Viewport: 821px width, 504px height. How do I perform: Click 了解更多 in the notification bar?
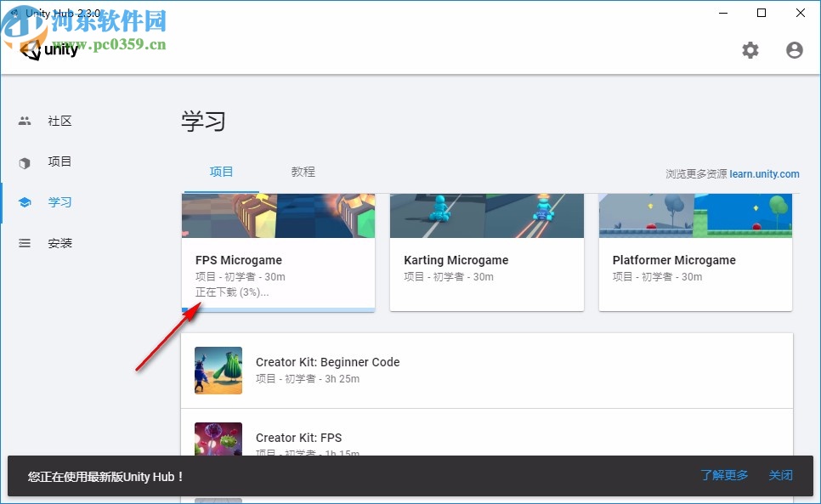click(724, 475)
